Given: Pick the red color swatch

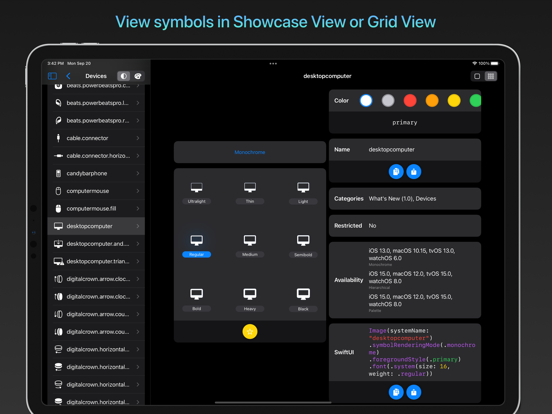Looking at the screenshot, I should tap(410, 100).
